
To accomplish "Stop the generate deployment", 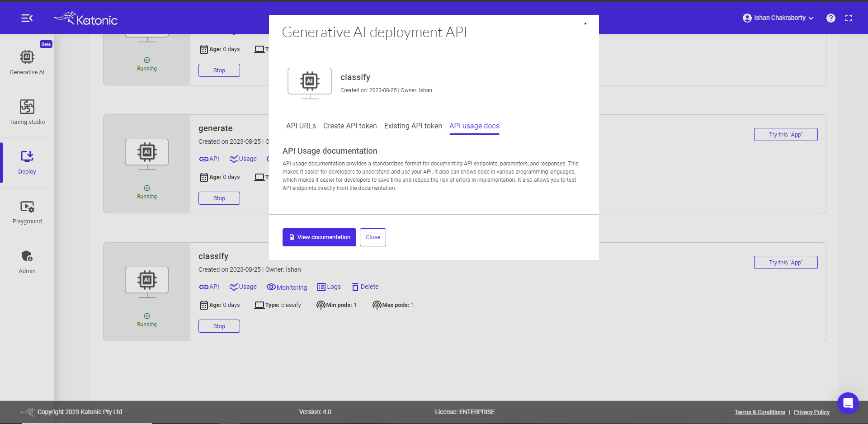I will [x=219, y=198].
